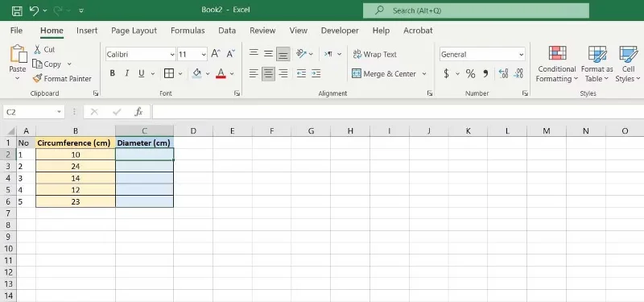The image size is (644, 302).
Task: Switch to the Insert tab
Action: 87,31
